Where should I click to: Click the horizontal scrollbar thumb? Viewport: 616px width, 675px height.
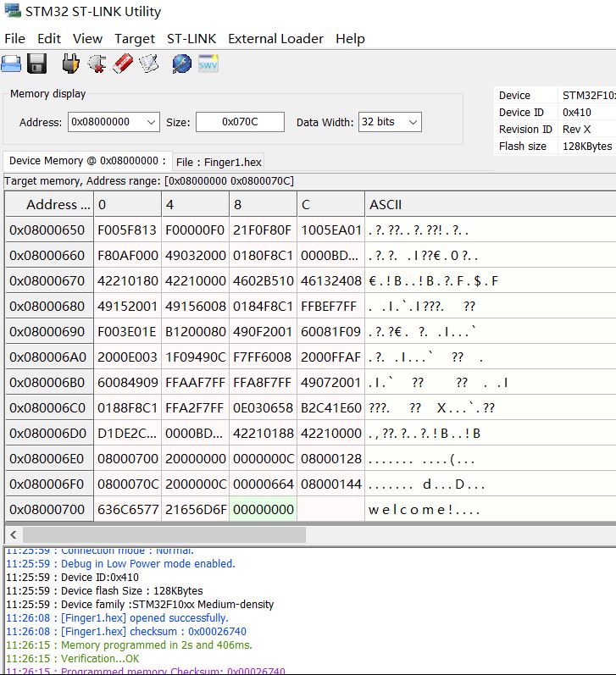(x=164, y=535)
